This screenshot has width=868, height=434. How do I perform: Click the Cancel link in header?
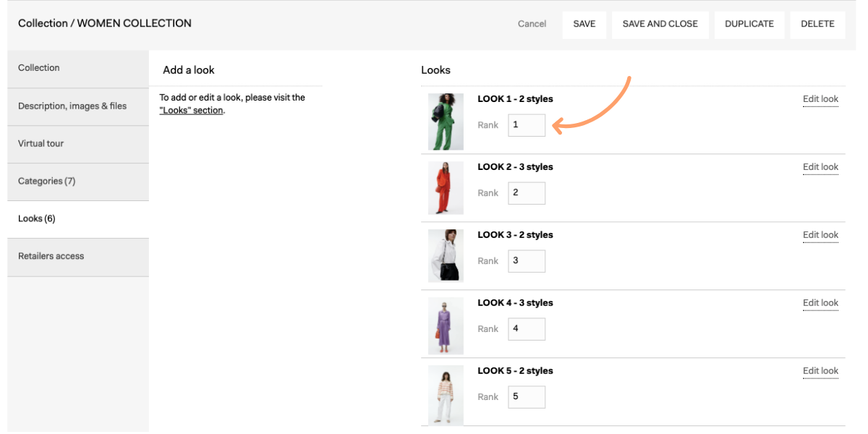[x=532, y=24]
